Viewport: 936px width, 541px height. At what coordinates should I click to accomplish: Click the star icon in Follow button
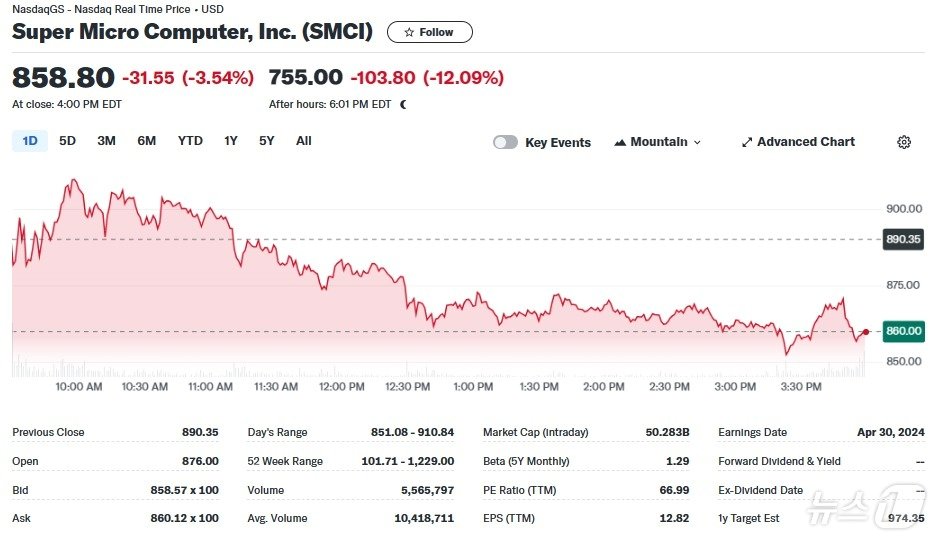(x=409, y=32)
